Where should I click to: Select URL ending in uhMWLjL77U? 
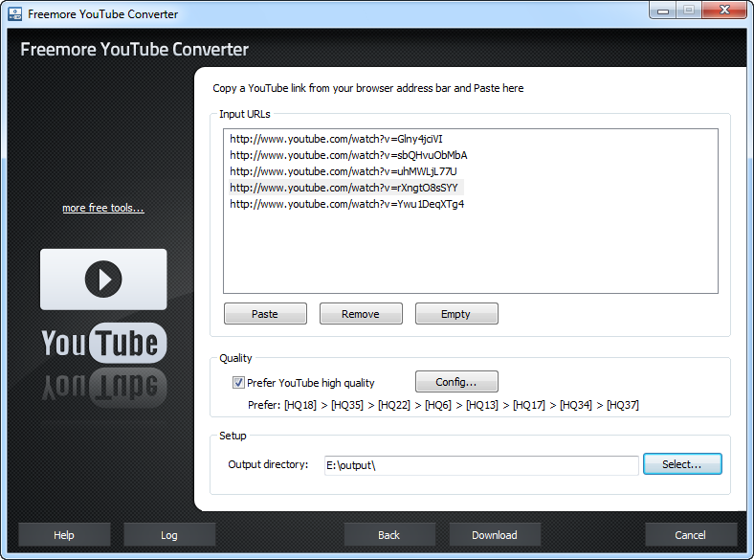point(344,171)
